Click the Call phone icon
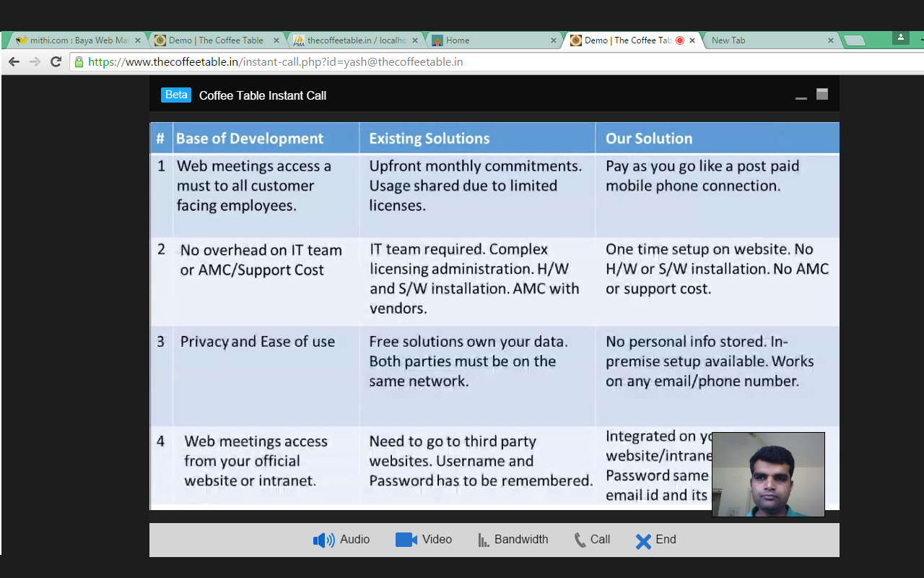 tap(580, 540)
